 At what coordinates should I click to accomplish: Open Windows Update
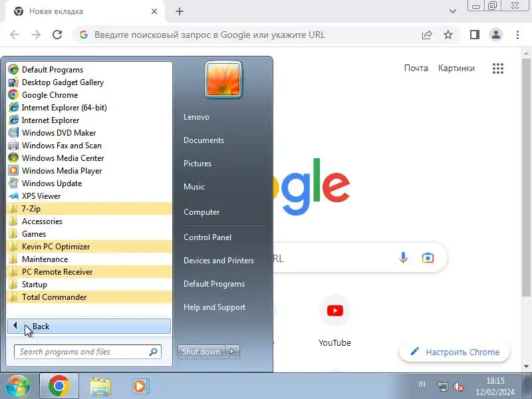coord(89,184)
